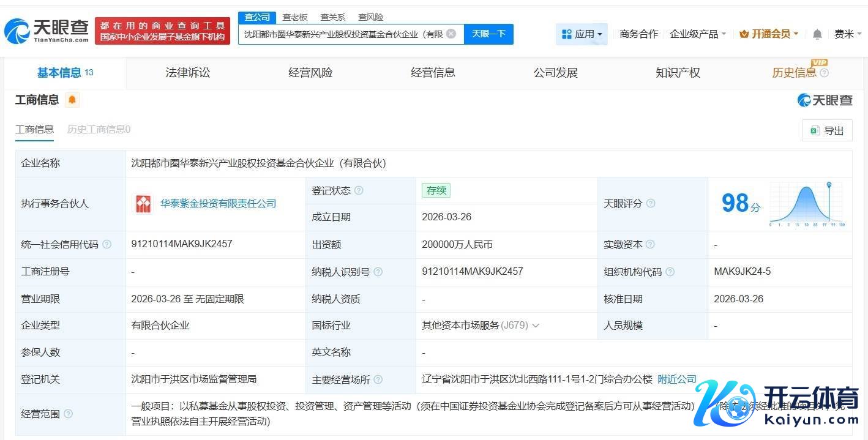The image size is (868, 440).
Task: Open the 开通会员 membership dropdown
Action: [x=769, y=34]
